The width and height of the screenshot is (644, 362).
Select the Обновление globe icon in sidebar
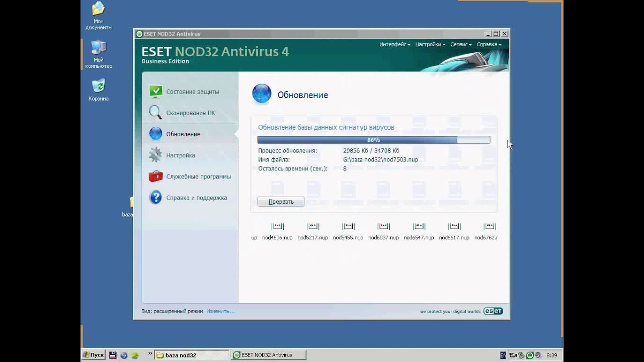click(156, 134)
